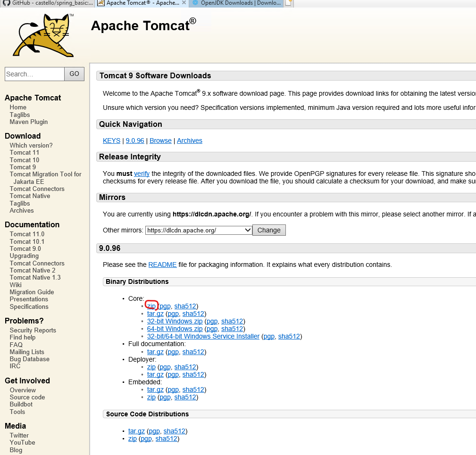Image resolution: width=476 pixels, height=455 pixels.
Task: Open Security Reports link
Action: point(33,331)
